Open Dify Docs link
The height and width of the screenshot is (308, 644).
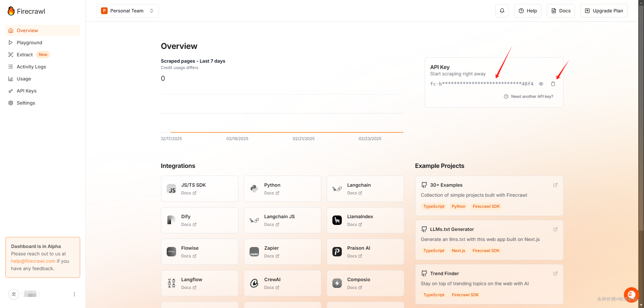pyautogui.click(x=189, y=225)
